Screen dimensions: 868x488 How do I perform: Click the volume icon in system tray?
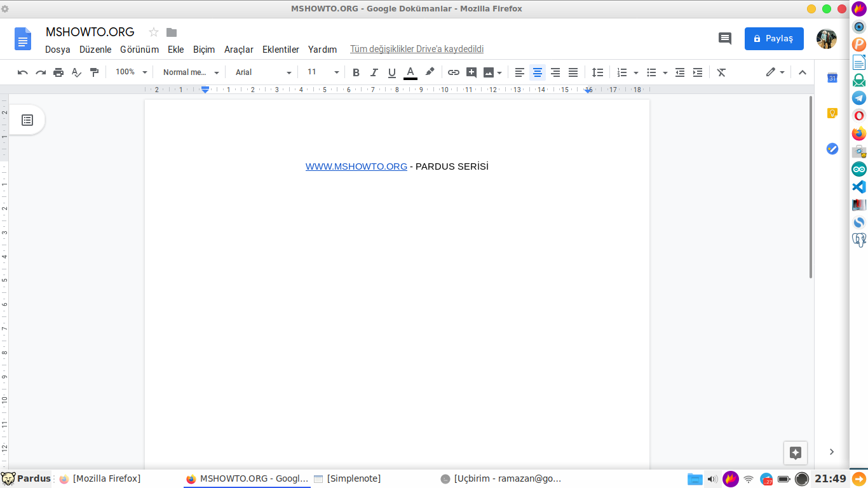click(x=712, y=479)
